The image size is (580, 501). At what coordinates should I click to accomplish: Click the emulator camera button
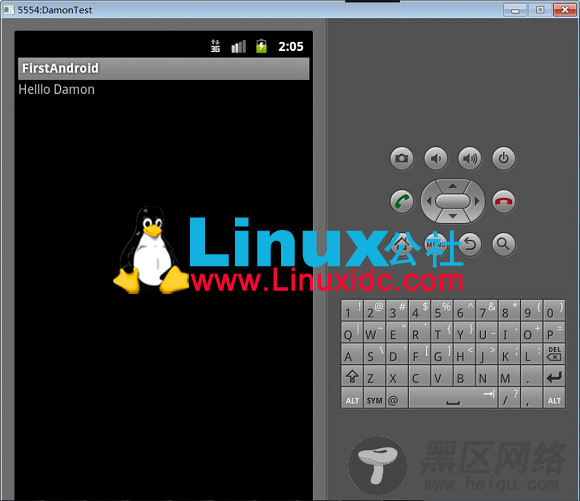[402, 158]
